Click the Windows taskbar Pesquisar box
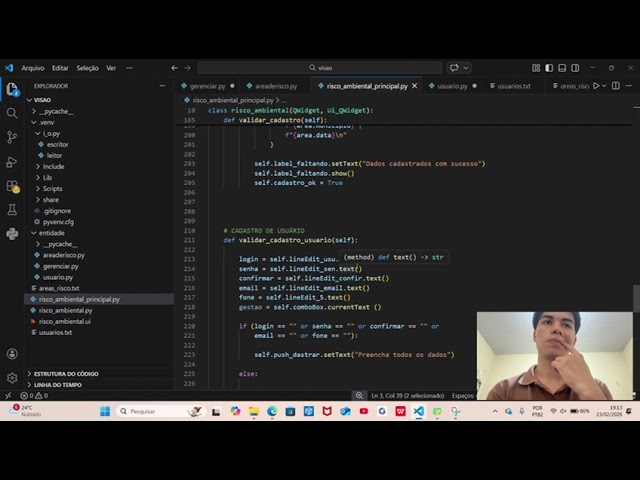The height and width of the screenshot is (480, 640). 161,411
